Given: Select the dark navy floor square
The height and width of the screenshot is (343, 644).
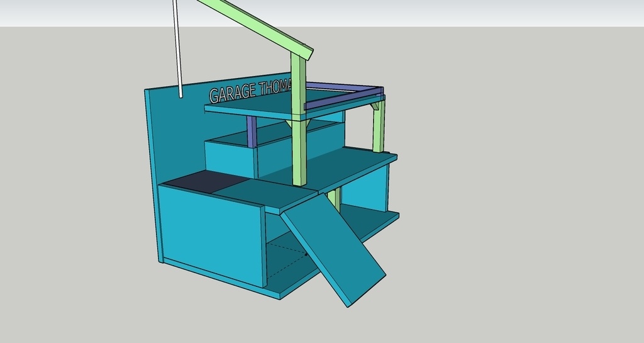Looking at the screenshot, I should click(206, 181).
